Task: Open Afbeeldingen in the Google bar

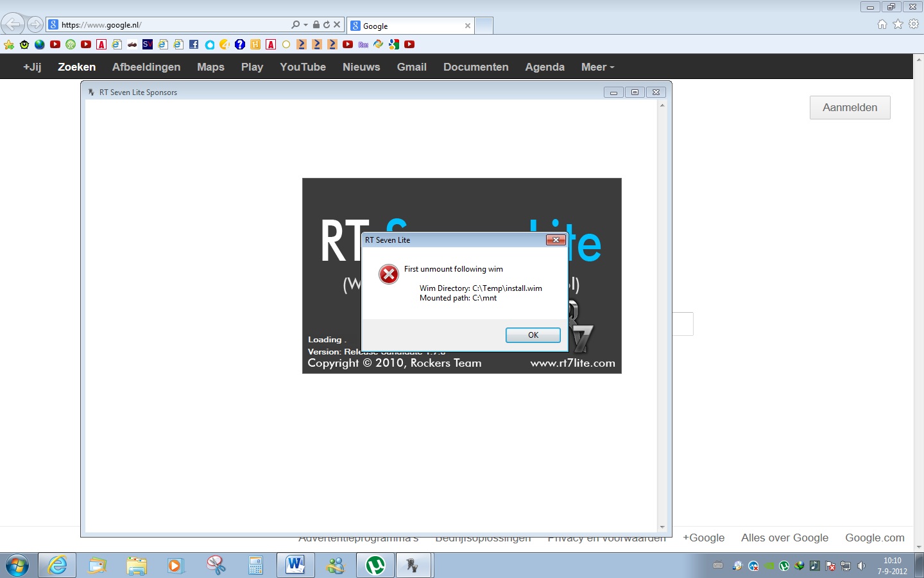Action: (146, 67)
